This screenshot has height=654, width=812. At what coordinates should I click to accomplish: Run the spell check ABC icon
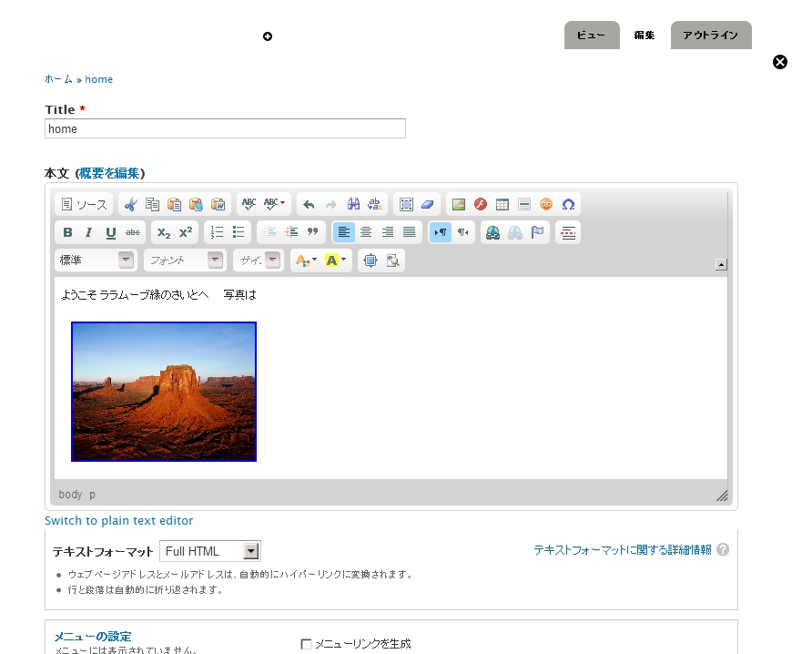point(249,204)
